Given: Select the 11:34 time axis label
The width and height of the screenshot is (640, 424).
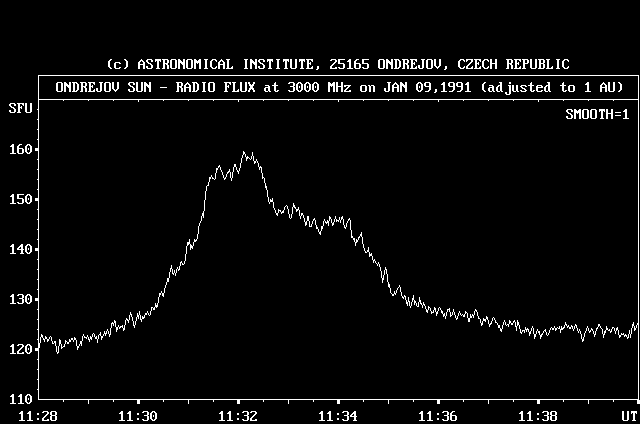Looking at the screenshot, I should 338,415.
